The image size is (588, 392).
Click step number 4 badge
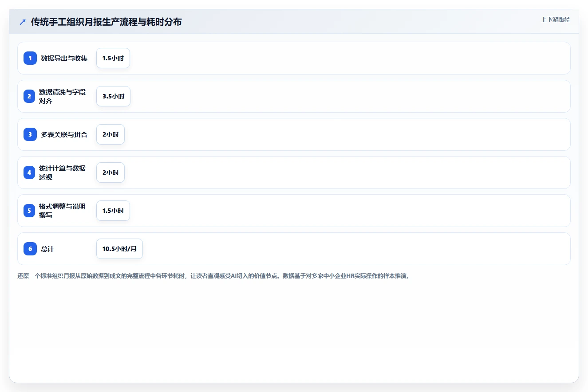click(x=29, y=172)
